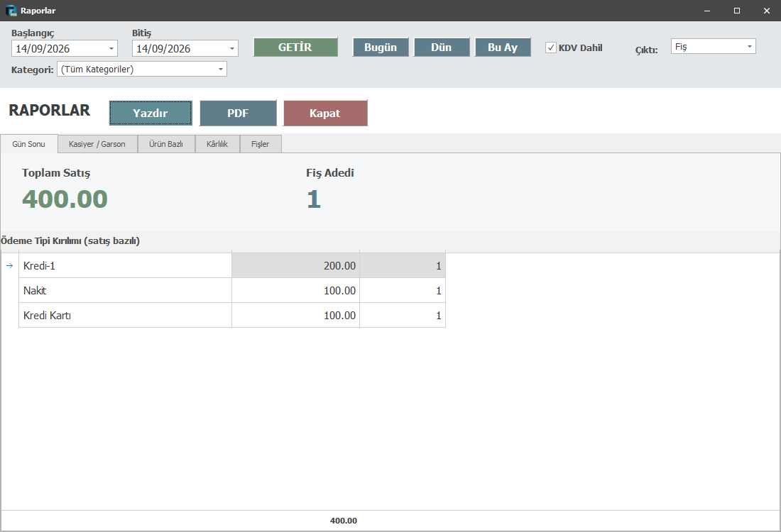The width and height of the screenshot is (781, 532).
Task: Click the Başlangıç date field text
Action: click(x=43, y=49)
